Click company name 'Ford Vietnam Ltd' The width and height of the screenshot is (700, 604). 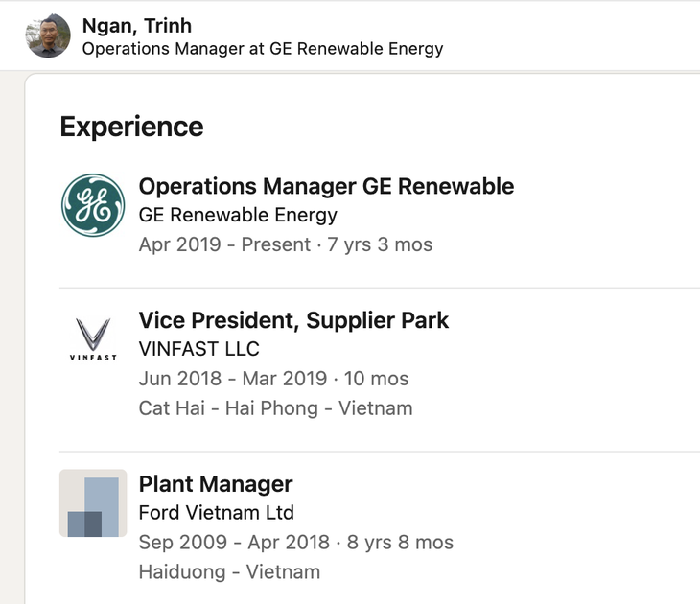[217, 513]
